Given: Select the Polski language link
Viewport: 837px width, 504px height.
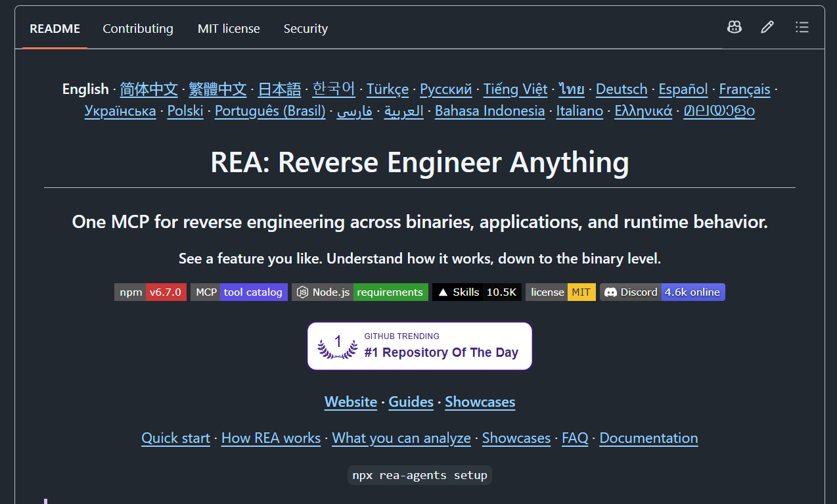Looking at the screenshot, I should [x=185, y=111].
